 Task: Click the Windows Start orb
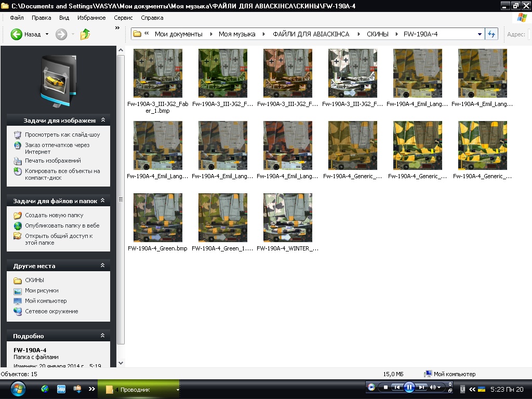[18, 389]
